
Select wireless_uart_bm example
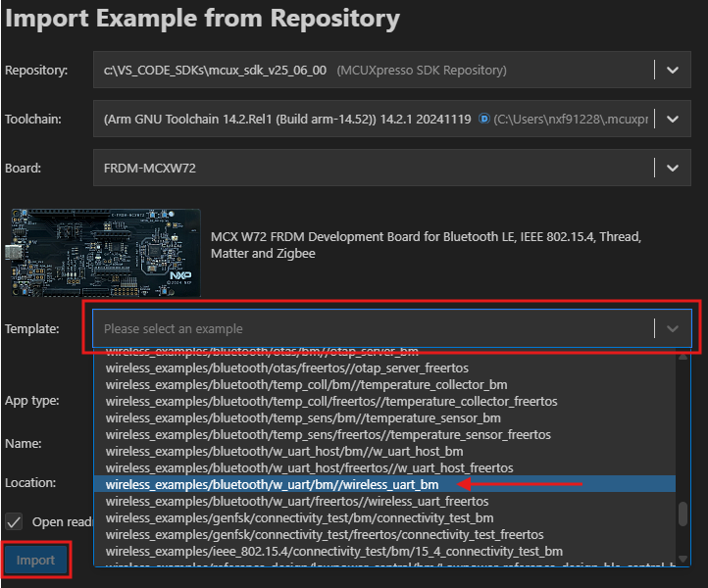(384, 485)
